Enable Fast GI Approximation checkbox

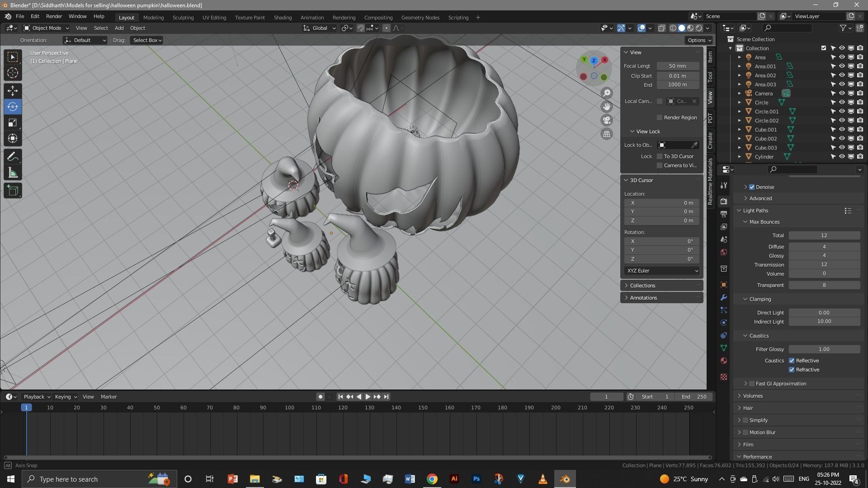(x=752, y=384)
